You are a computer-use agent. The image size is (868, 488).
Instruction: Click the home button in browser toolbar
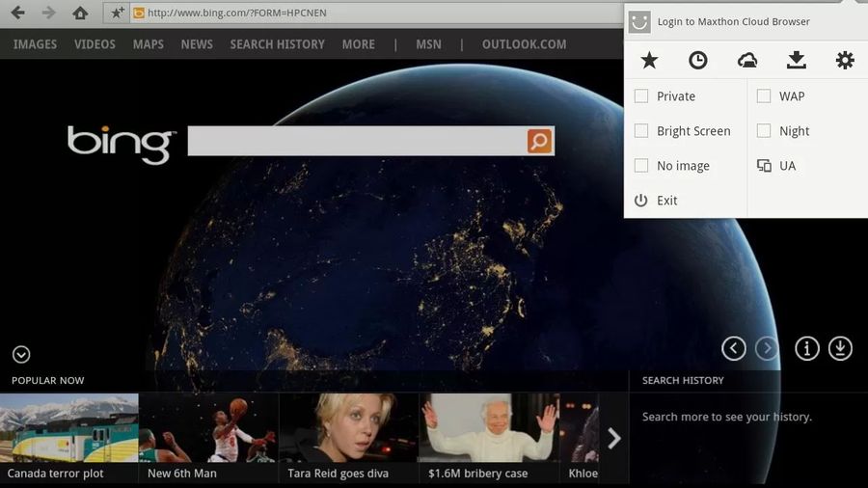80,13
